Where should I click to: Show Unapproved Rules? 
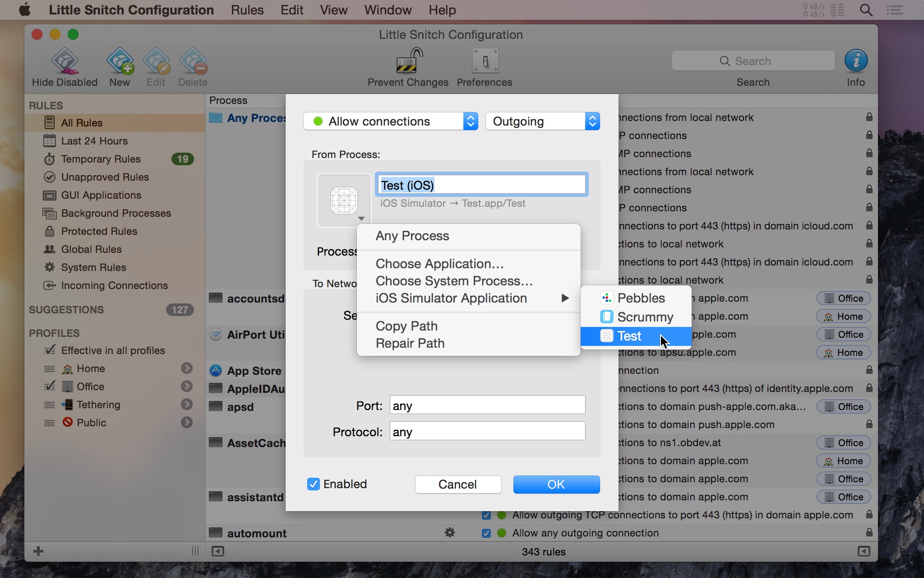pyautogui.click(x=115, y=177)
